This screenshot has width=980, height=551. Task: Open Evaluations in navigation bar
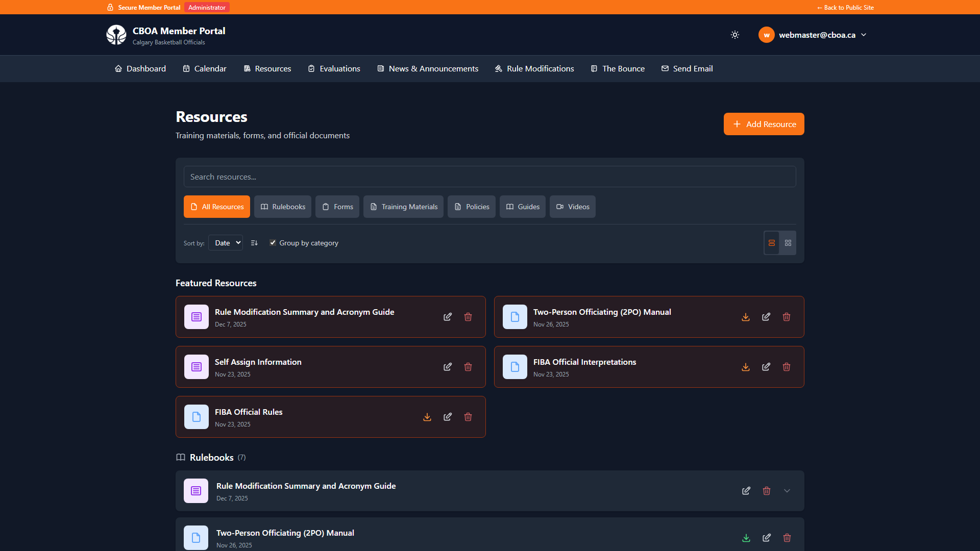click(x=334, y=68)
